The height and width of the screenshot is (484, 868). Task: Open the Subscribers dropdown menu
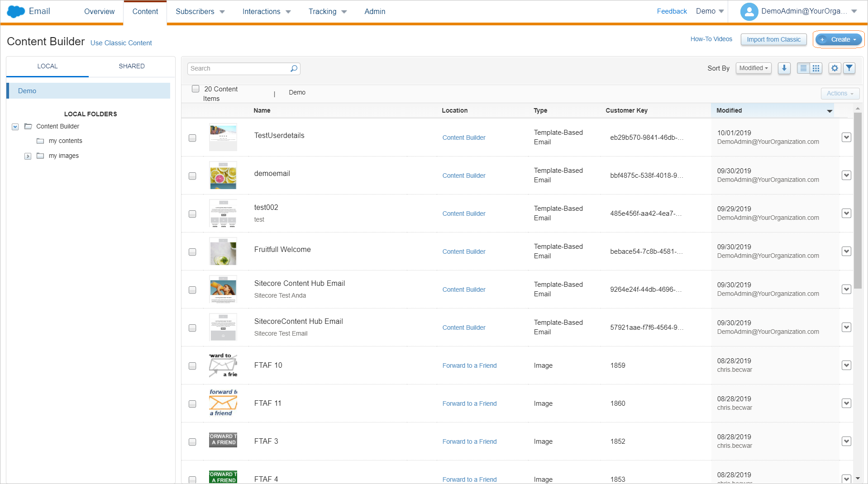pyautogui.click(x=200, y=12)
